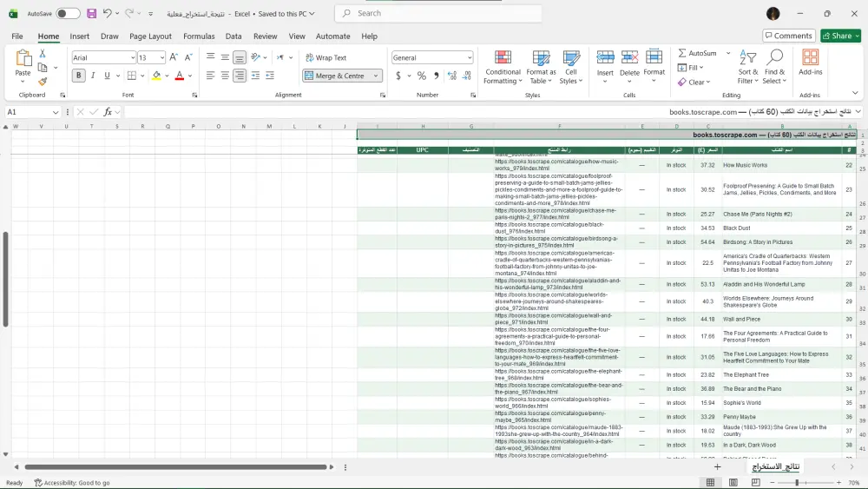The height and width of the screenshot is (489, 868).
Task: Click the Undo arrow icon
Action: pos(108,13)
